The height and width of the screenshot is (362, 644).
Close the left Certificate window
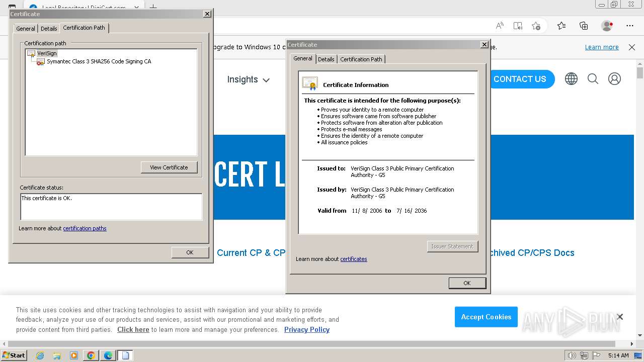207,14
